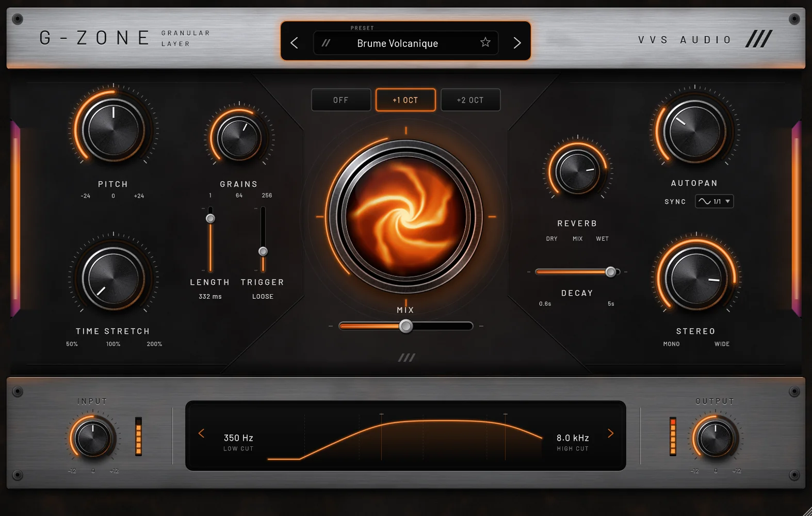Click the G-ZONE plugin title
The image size is (812, 516).
[94, 38]
